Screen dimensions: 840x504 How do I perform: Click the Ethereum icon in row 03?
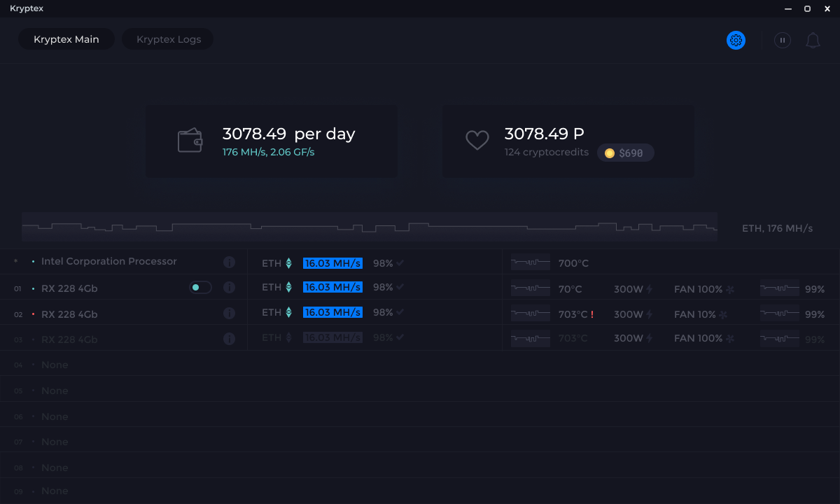(288, 337)
